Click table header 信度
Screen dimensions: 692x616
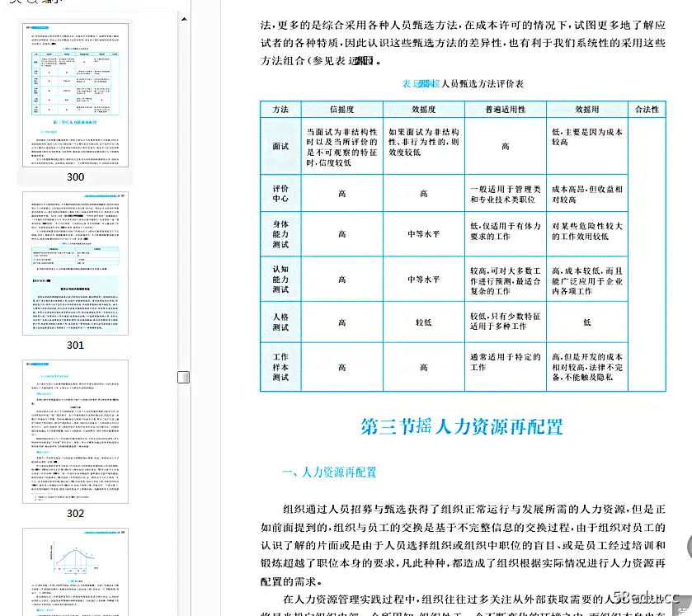(342, 110)
